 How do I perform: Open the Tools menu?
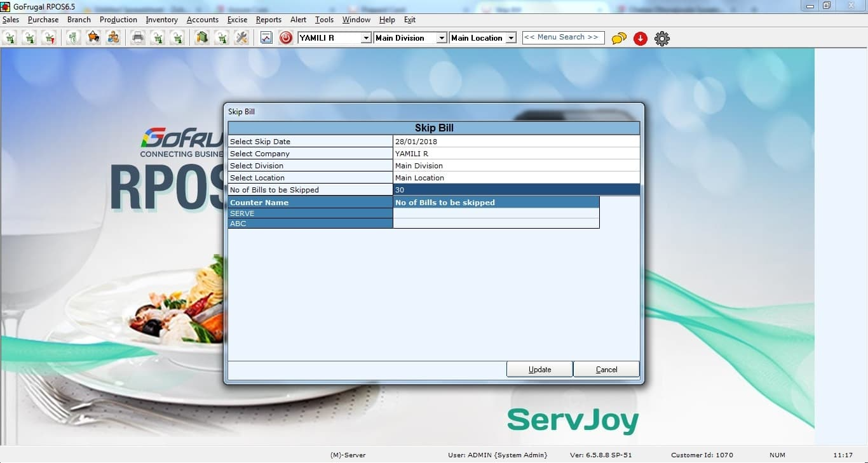tap(324, 20)
